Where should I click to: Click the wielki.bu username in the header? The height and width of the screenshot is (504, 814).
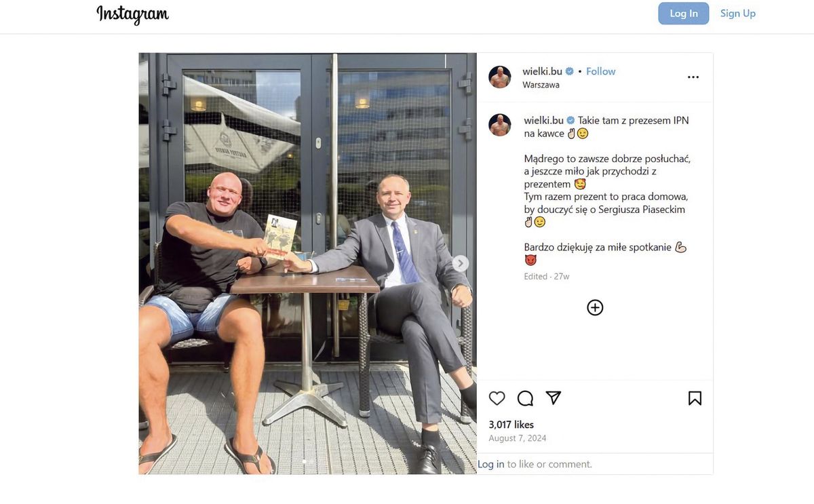(x=543, y=71)
